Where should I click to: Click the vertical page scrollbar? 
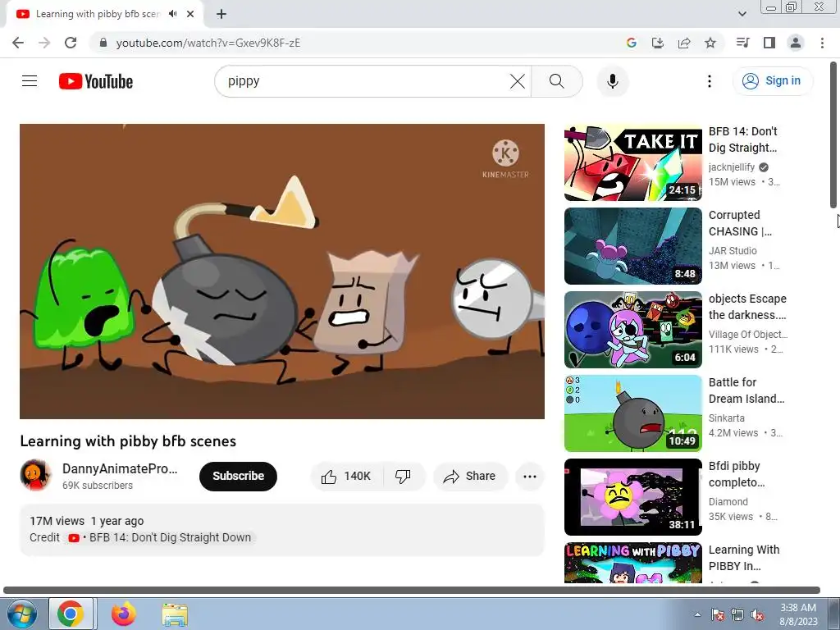pos(833,135)
